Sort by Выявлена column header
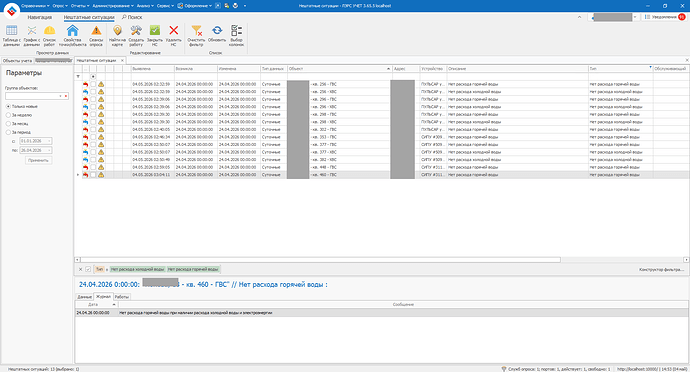The height and width of the screenshot is (372, 690). [153, 69]
